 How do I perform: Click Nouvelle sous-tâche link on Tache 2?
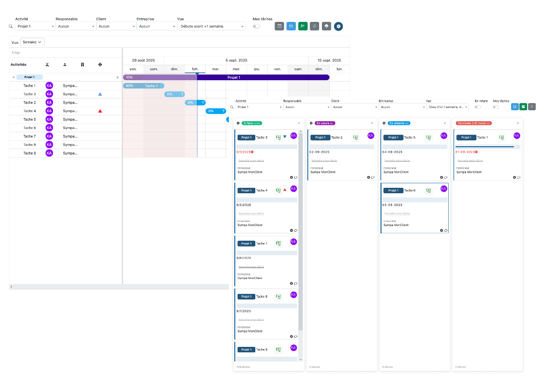click(324, 160)
